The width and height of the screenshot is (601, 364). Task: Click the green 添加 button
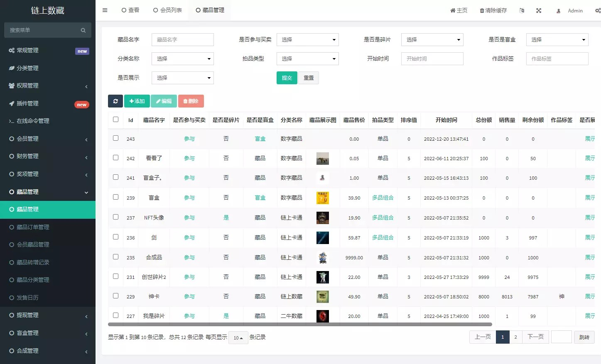click(x=137, y=101)
